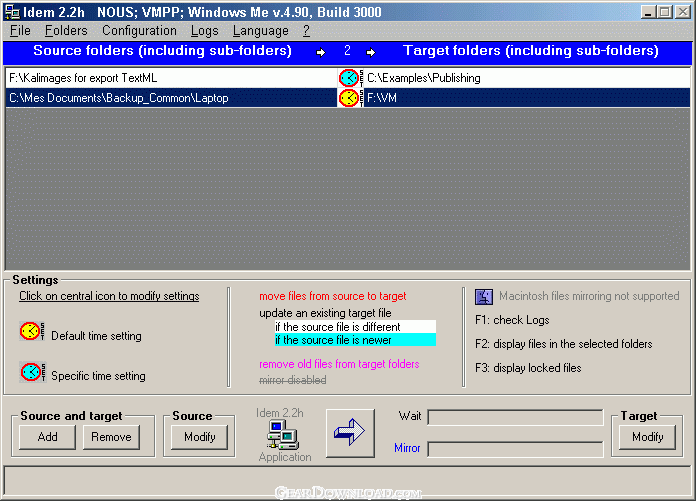Click the 'Default time setting' label
Screen dimensions: 696x501
click(x=96, y=336)
